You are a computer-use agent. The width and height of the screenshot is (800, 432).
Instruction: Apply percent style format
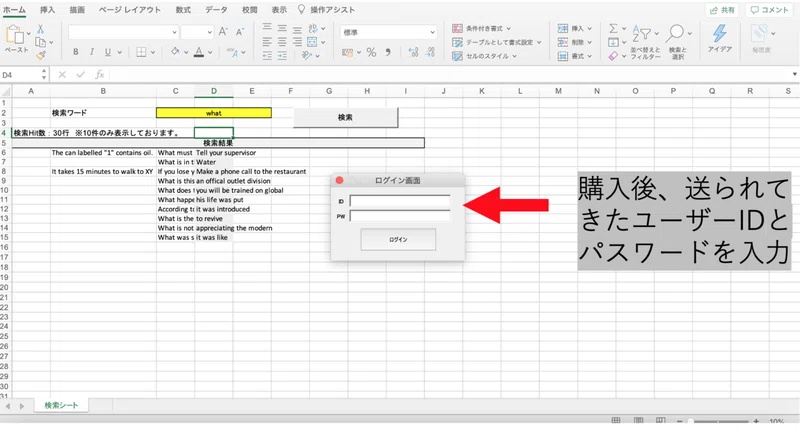tap(371, 52)
